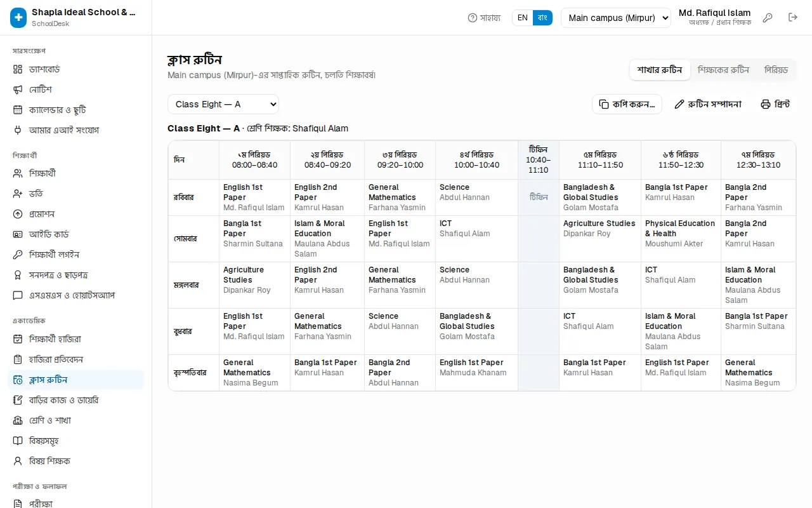Click the কপি করুন... button
Screen dimensions: 812x508
tap(627, 104)
